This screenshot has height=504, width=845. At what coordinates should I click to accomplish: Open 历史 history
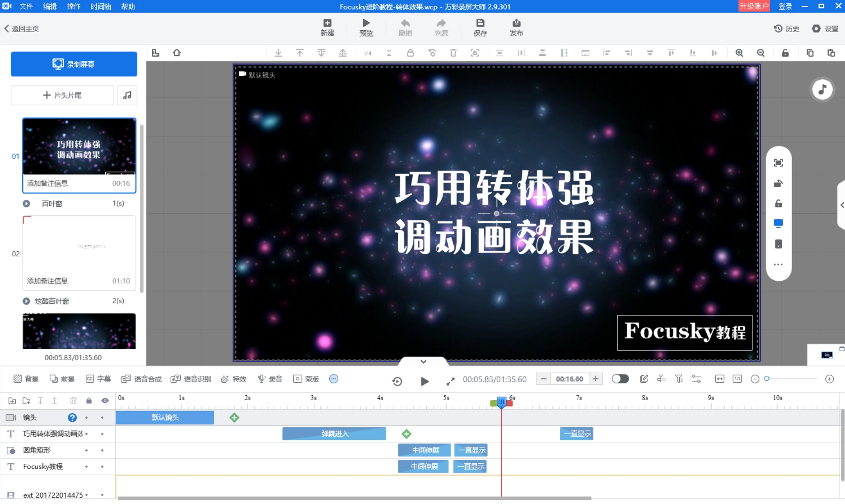point(787,28)
